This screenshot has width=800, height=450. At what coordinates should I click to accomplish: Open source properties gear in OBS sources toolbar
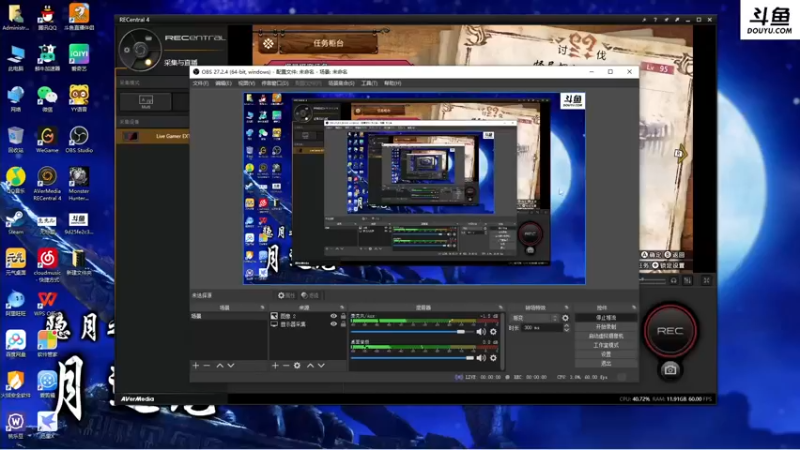[297, 365]
